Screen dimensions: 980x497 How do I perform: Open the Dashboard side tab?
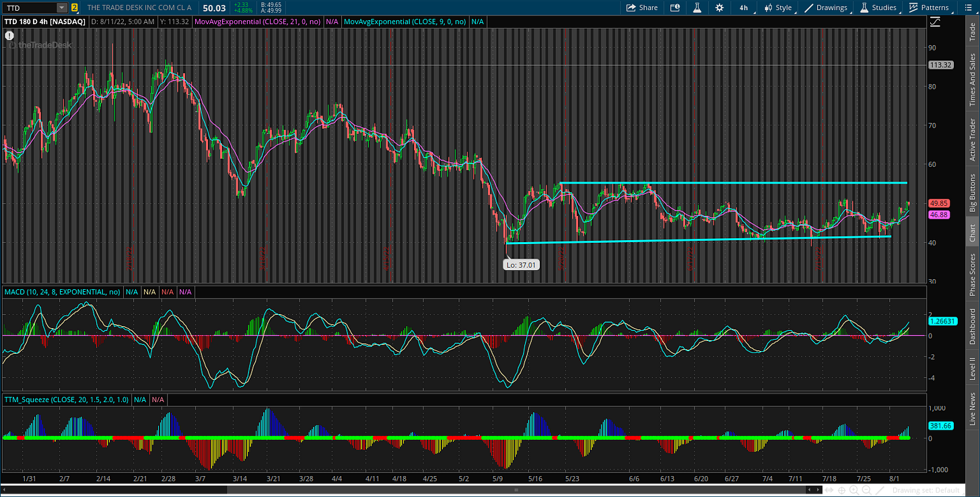click(x=972, y=327)
